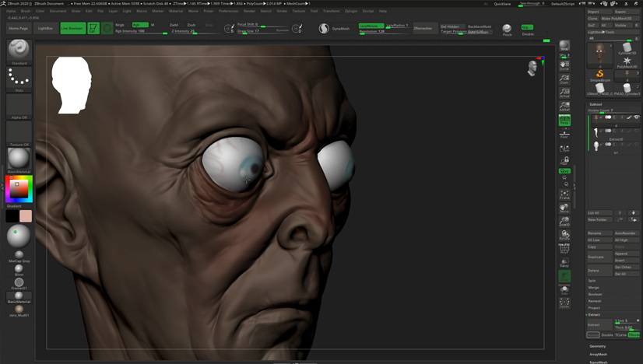Image resolution: width=643 pixels, height=364 pixels.
Task: Adjust the Z Intensity slider
Action: 193,31
